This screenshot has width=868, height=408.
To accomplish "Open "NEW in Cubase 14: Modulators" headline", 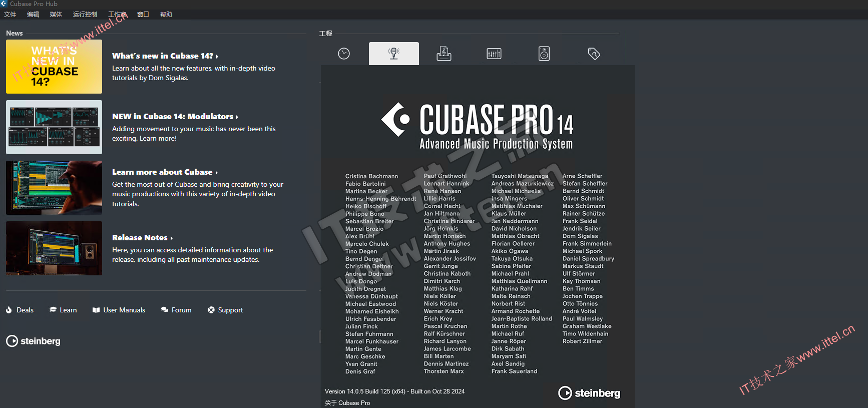I will pos(175,117).
